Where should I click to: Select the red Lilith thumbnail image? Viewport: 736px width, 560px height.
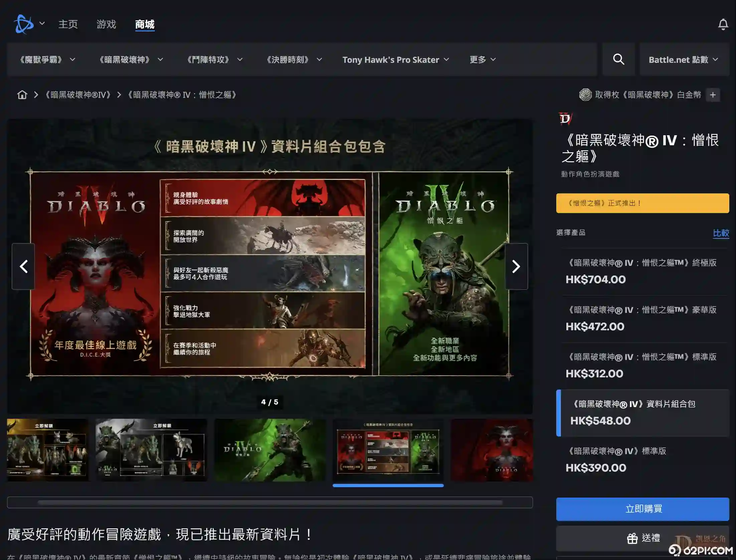[x=491, y=450]
